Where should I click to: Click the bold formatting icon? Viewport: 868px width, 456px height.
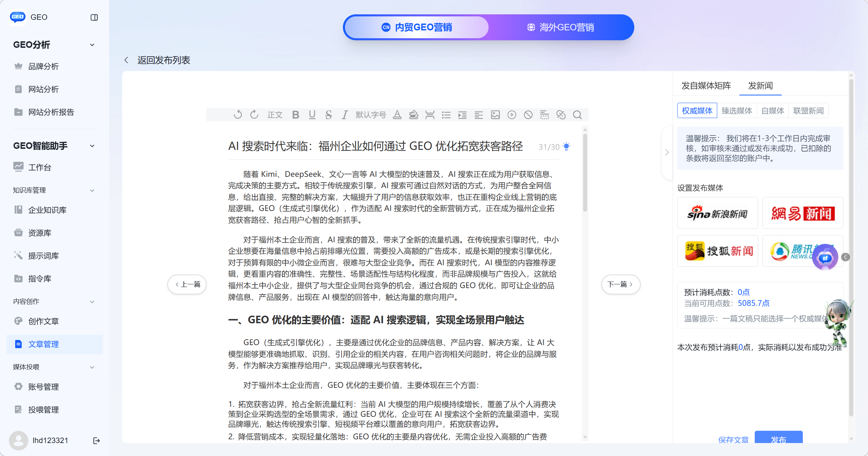295,115
